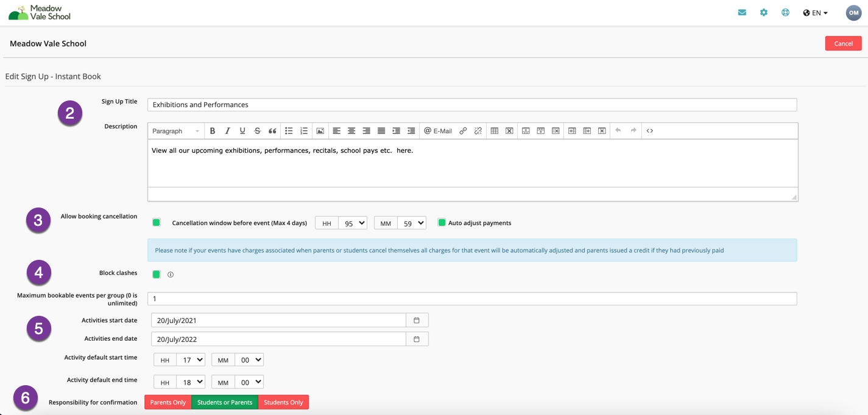Create a numbered list

(304, 131)
